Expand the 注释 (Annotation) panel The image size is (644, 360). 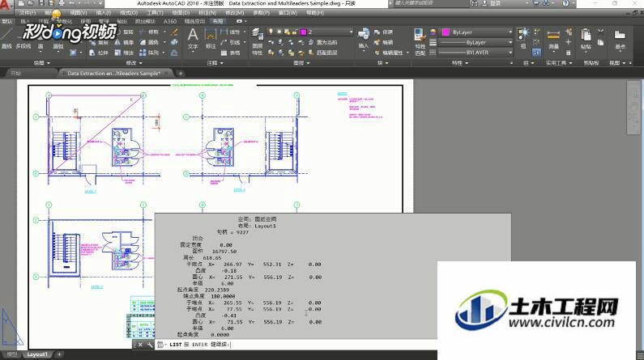click(x=215, y=63)
